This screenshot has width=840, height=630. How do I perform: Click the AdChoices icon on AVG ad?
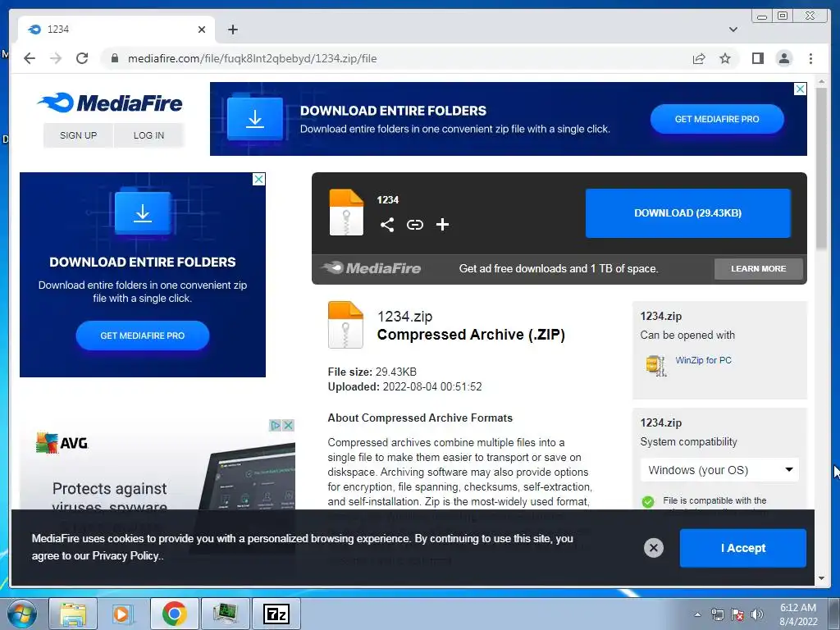(276, 426)
